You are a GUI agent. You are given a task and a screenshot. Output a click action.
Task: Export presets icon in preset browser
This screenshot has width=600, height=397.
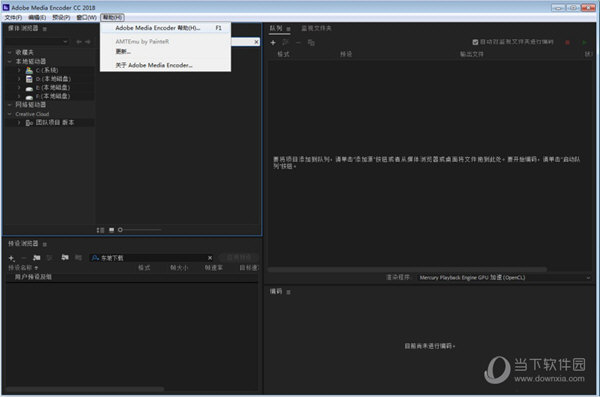pos(78,258)
